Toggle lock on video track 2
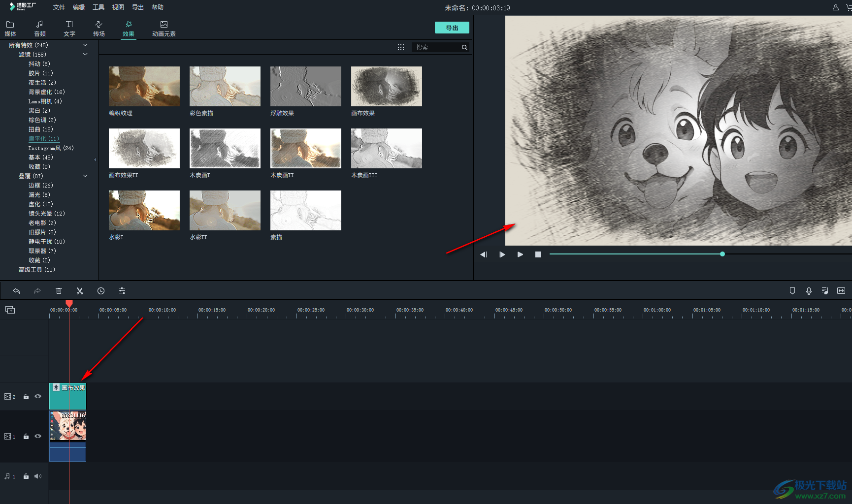 pos(26,397)
